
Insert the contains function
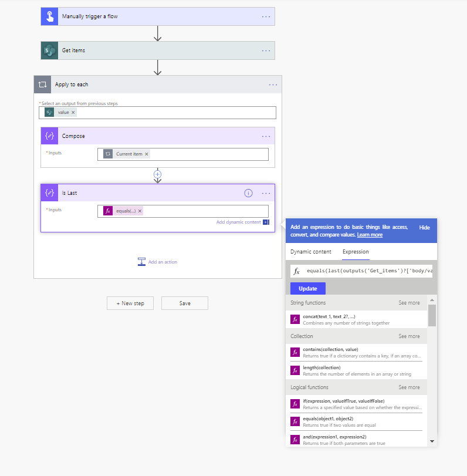[x=356, y=352]
